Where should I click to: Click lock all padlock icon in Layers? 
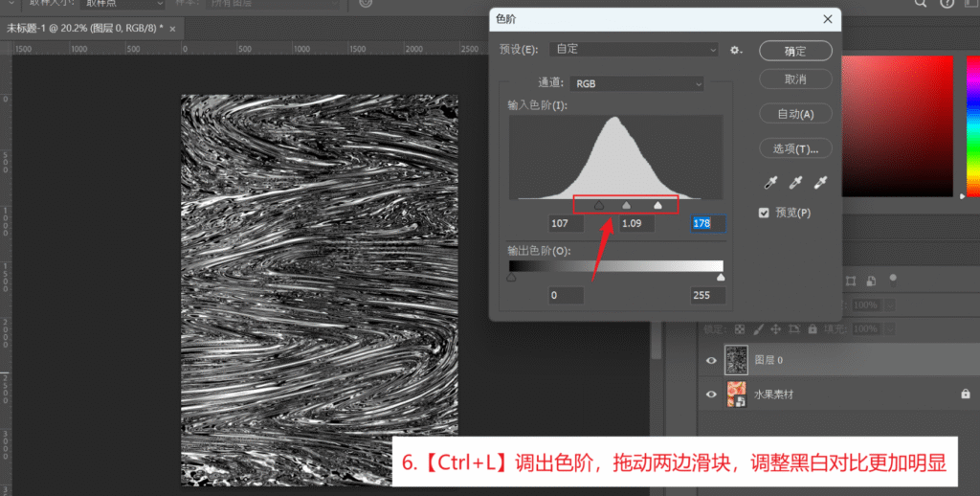pyautogui.click(x=812, y=329)
